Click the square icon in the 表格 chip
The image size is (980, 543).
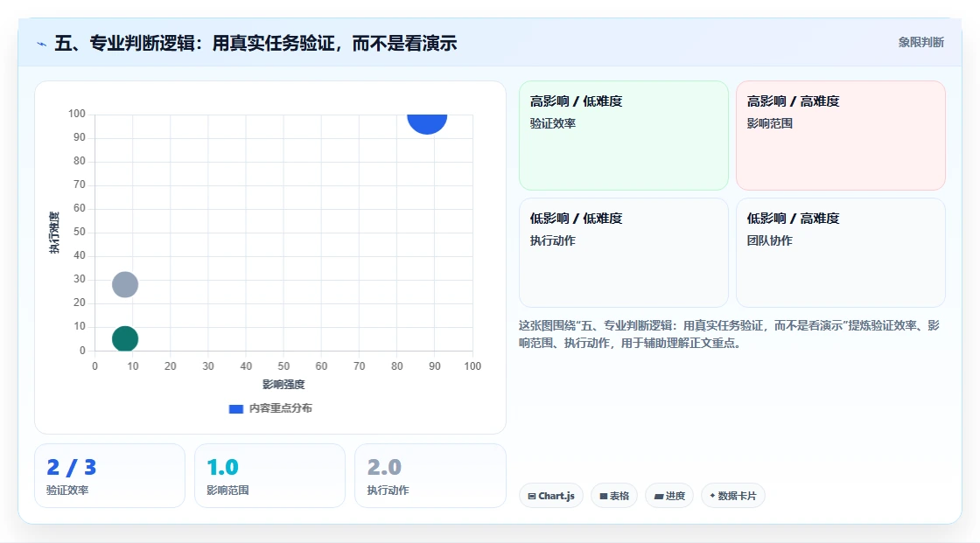click(604, 496)
